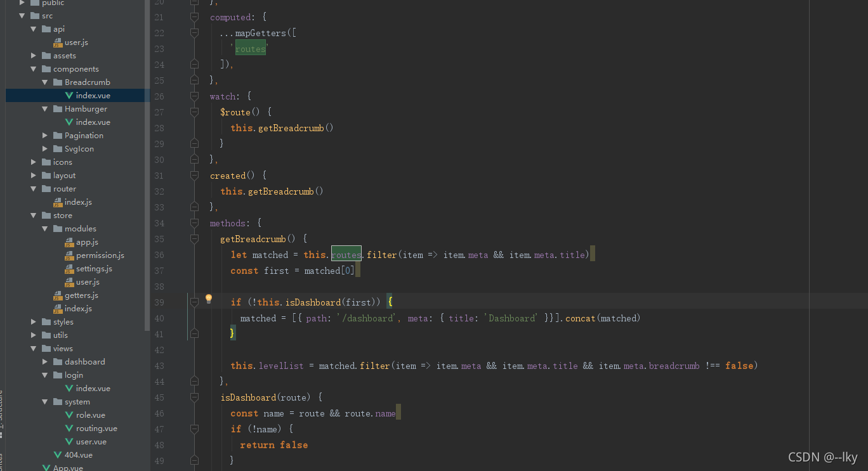868x471 pixels.
Task: Click the lightbulb quick-fix icon on line 39
Action: tap(208, 299)
